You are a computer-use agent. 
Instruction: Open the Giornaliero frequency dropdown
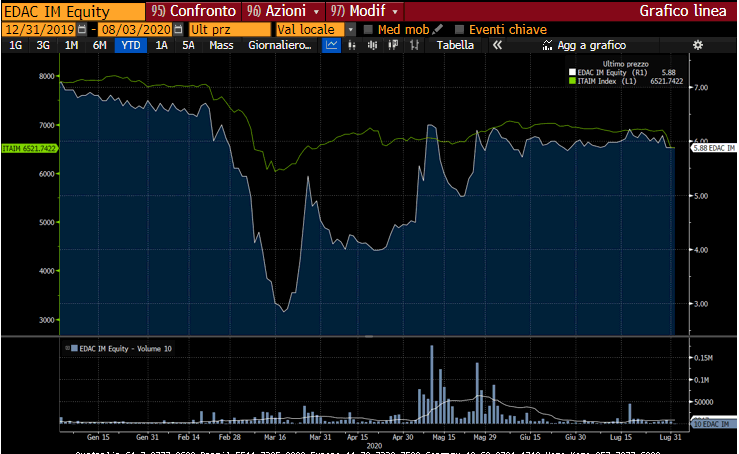279,46
